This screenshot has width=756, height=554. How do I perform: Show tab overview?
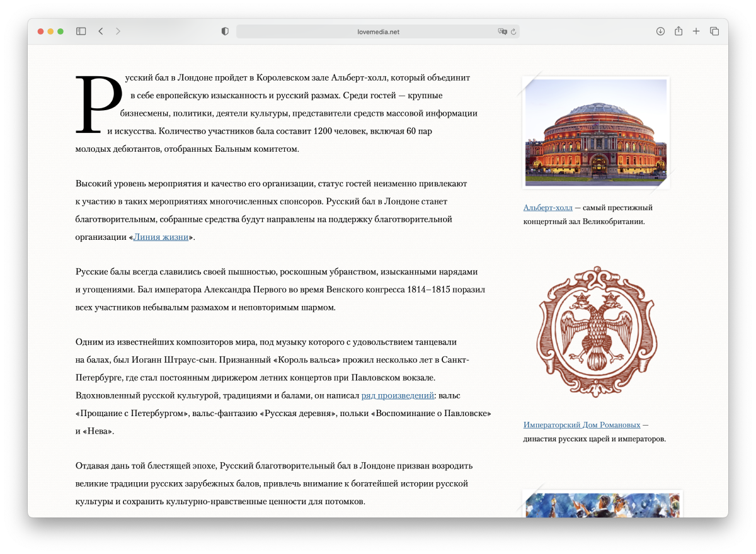(714, 31)
